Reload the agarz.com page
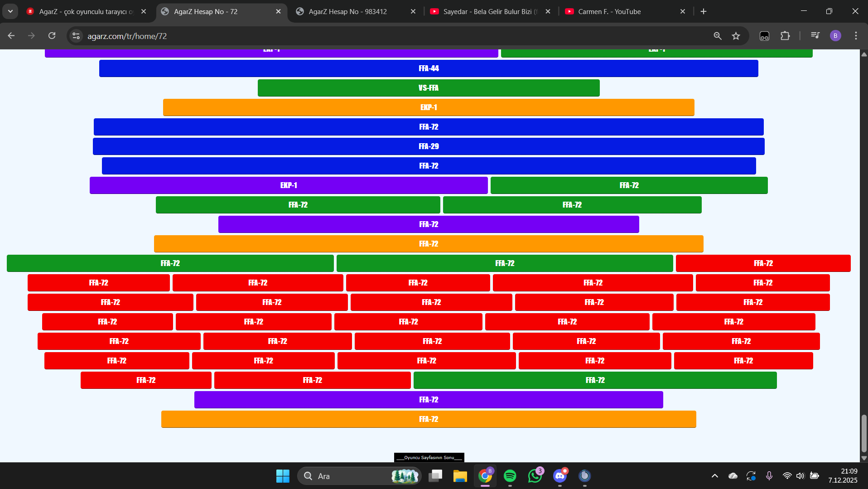 (52, 36)
